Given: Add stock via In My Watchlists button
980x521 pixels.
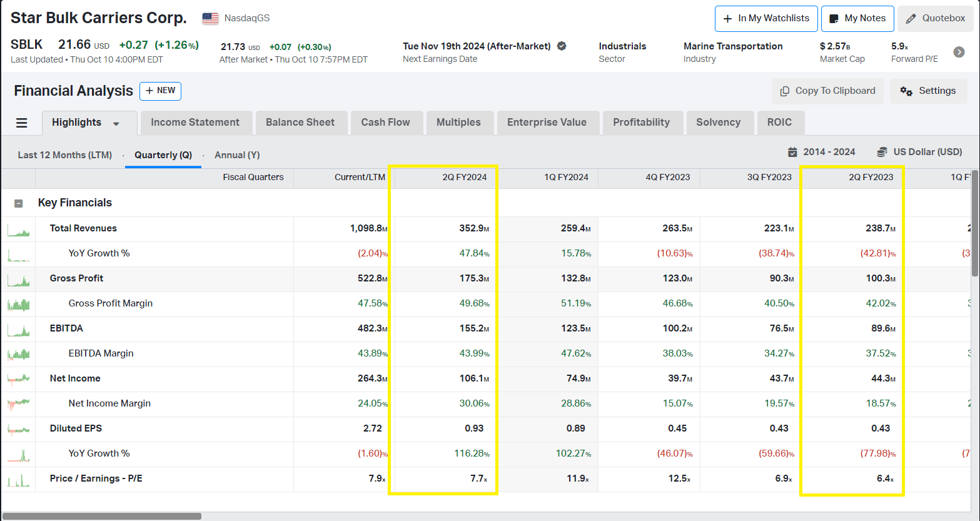Looking at the screenshot, I should (765, 19).
